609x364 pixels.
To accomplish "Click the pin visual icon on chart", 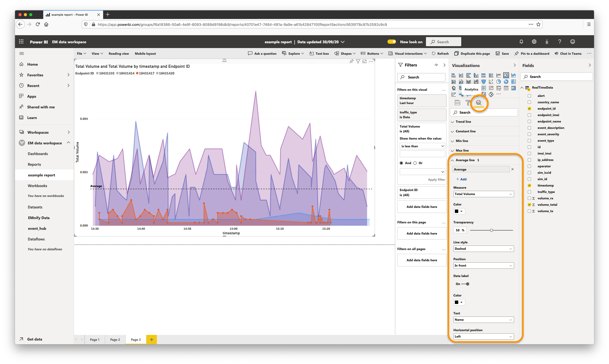I will tap(351, 61).
